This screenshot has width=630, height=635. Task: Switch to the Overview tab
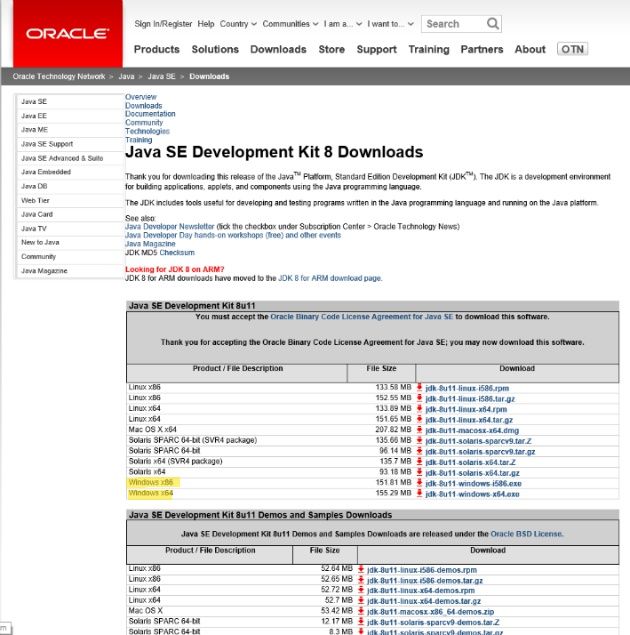[x=140, y=97]
